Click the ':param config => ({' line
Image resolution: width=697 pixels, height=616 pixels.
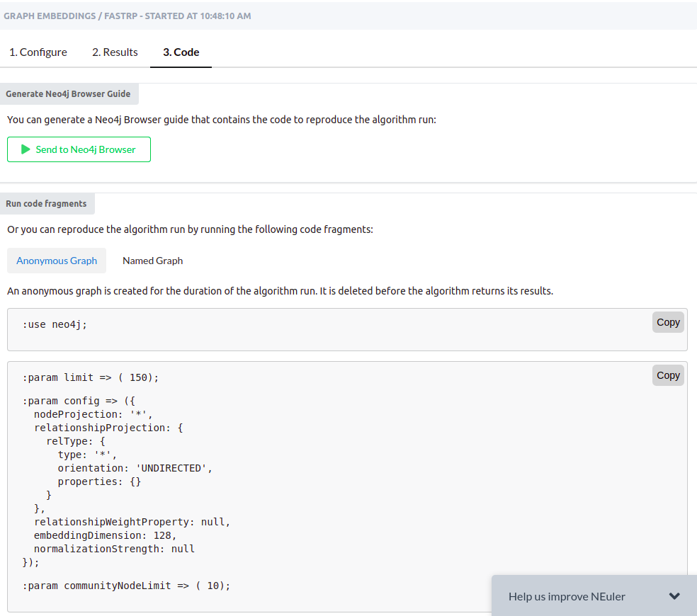[x=79, y=401]
